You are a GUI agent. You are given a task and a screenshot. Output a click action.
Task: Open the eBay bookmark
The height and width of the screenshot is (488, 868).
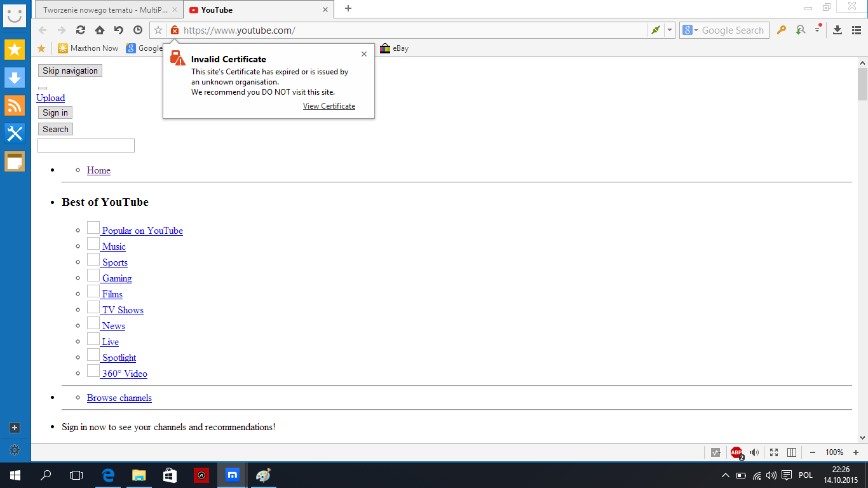point(394,48)
